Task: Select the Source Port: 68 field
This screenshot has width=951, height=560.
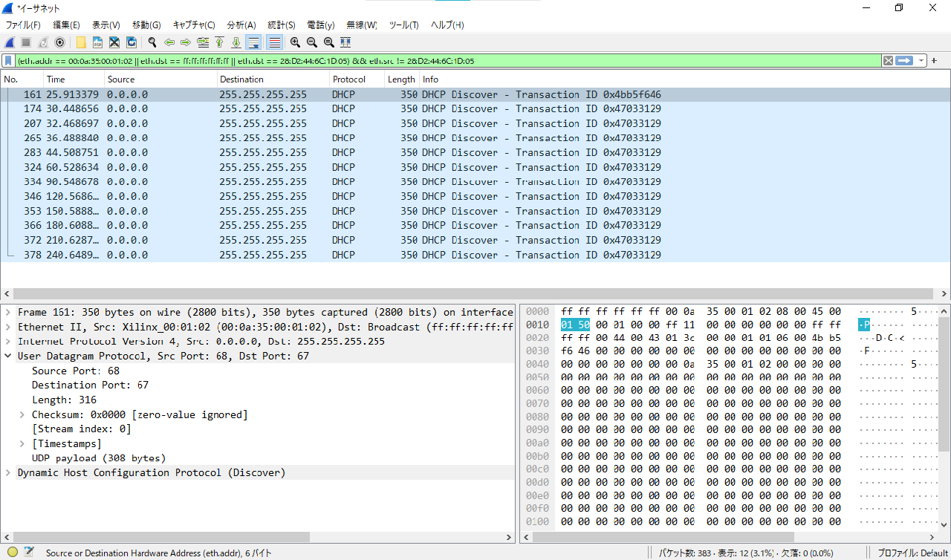Action: (75, 371)
